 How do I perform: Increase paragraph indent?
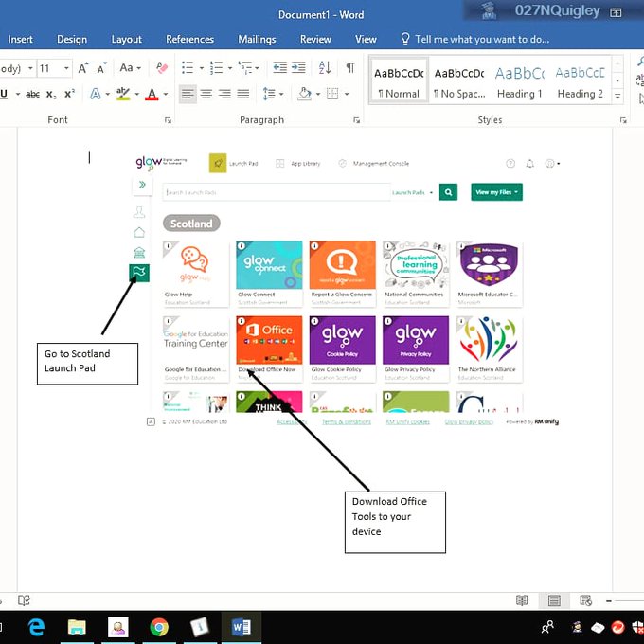(x=298, y=68)
